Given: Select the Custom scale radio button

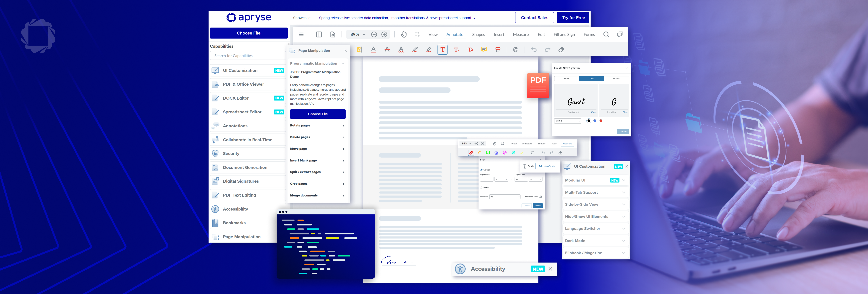Looking at the screenshot, I should coord(481,170).
